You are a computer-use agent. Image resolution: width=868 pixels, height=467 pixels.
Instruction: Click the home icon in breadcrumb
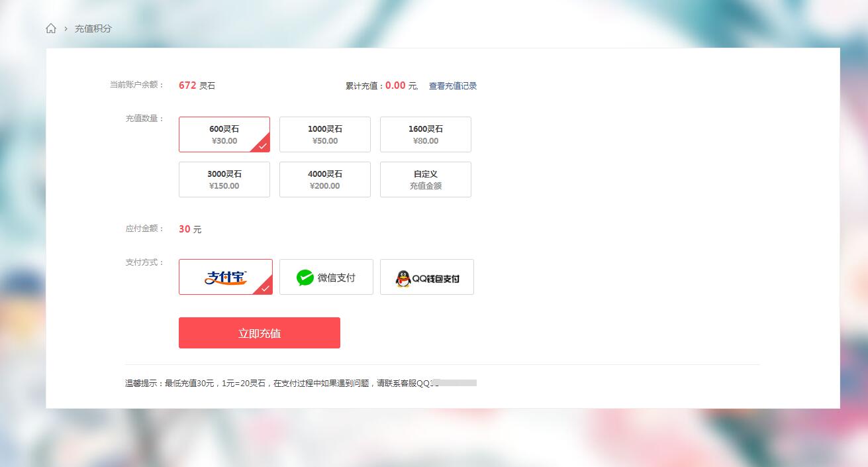tap(51, 28)
